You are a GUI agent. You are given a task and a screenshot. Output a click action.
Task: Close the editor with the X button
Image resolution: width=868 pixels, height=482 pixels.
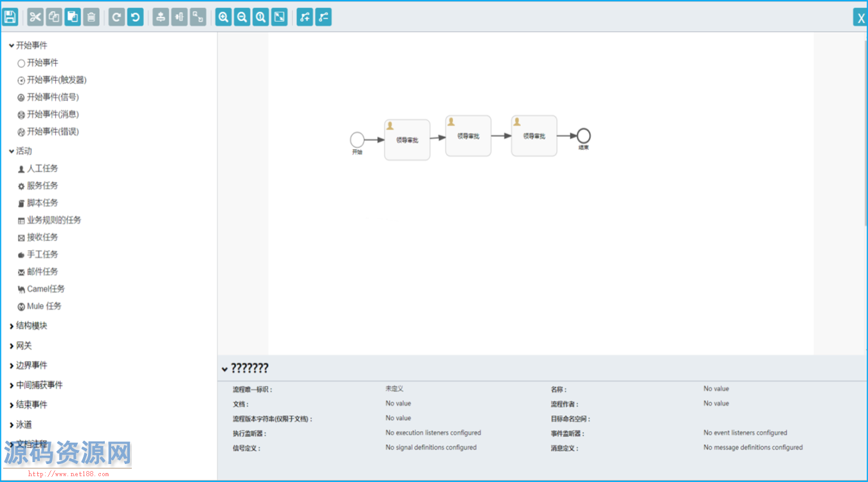pos(860,18)
